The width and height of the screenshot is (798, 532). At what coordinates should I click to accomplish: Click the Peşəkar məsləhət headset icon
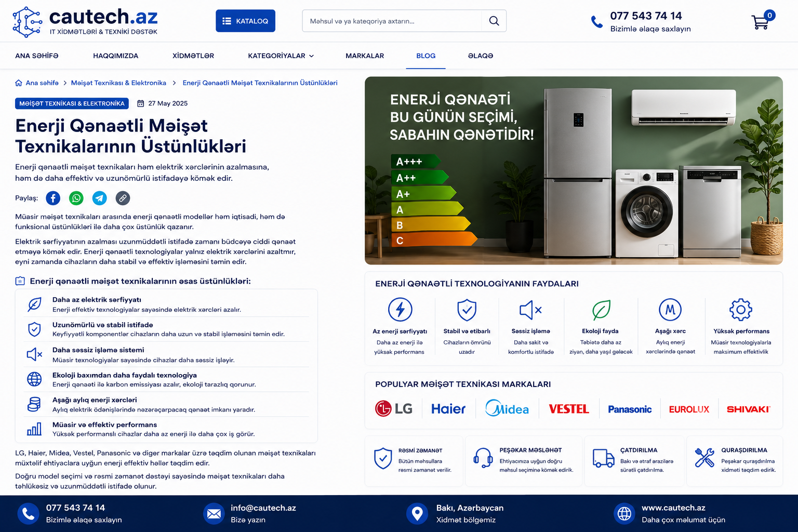tap(483, 458)
